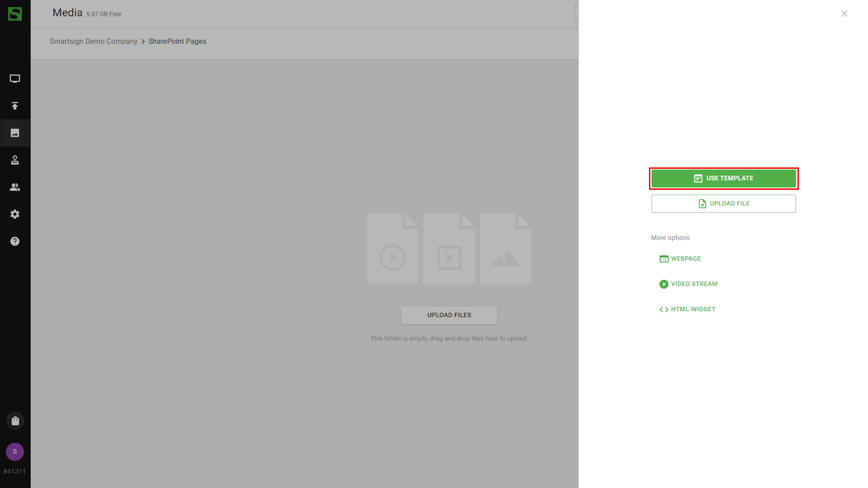Open the Users group icon in sidebar
This screenshot has width=868, height=488.
coord(15,187)
